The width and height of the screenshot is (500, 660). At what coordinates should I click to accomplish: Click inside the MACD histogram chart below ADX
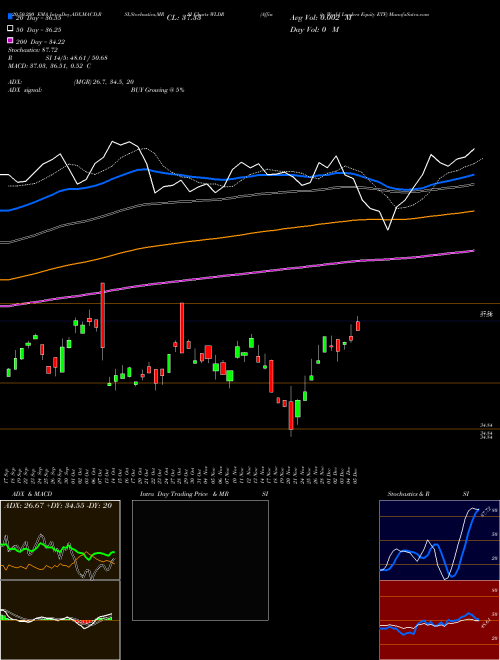[60, 620]
